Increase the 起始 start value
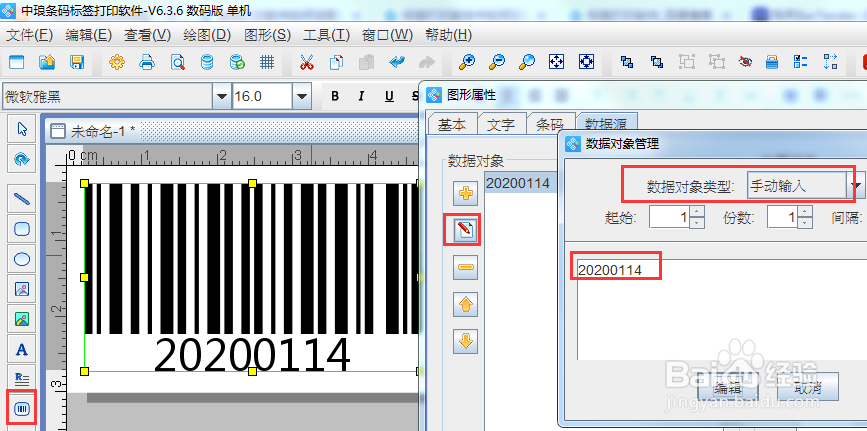 pyautogui.click(x=697, y=211)
